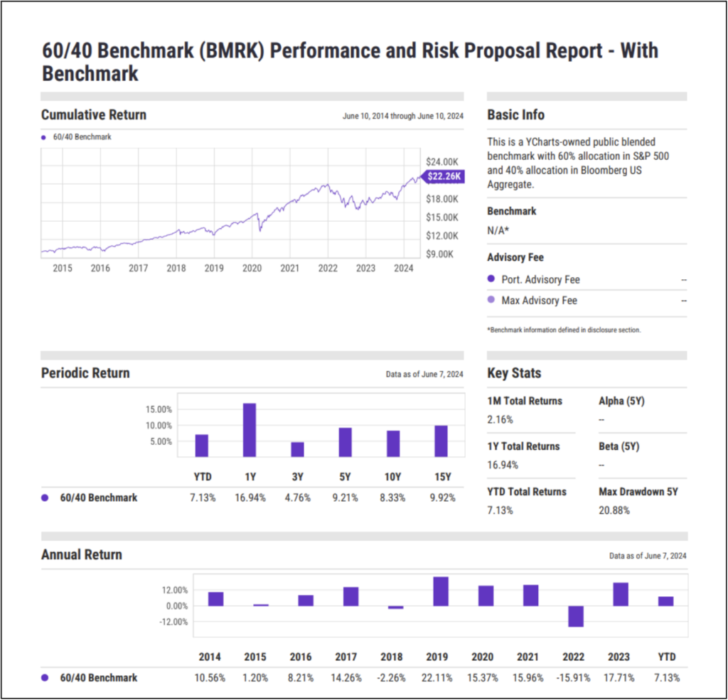Select the Cumulative Return section header
The image size is (728, 700).
coord(94,114)
